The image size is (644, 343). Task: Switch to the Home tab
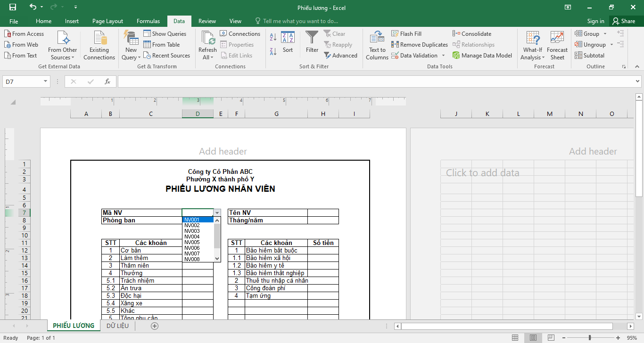click(44, 21)
